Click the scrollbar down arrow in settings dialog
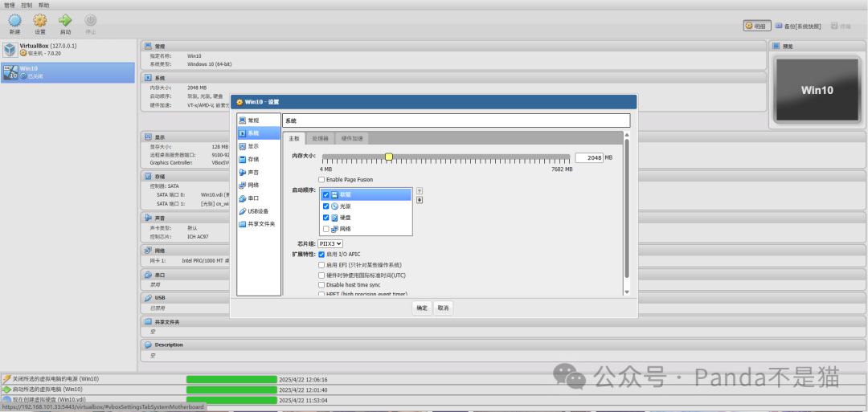 [x=627, y=292]
